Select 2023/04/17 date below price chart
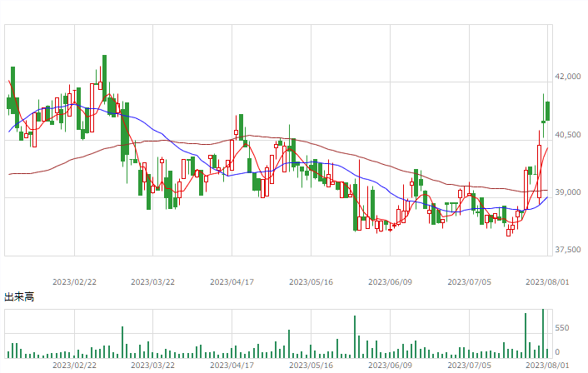Viewport: 588px width, 373px height. tap(232, 282)
